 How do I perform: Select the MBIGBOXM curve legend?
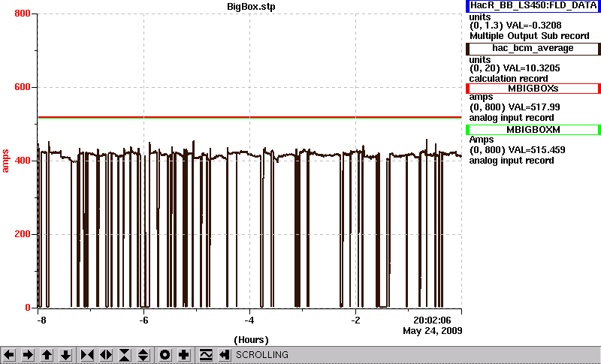click(533, 130)
